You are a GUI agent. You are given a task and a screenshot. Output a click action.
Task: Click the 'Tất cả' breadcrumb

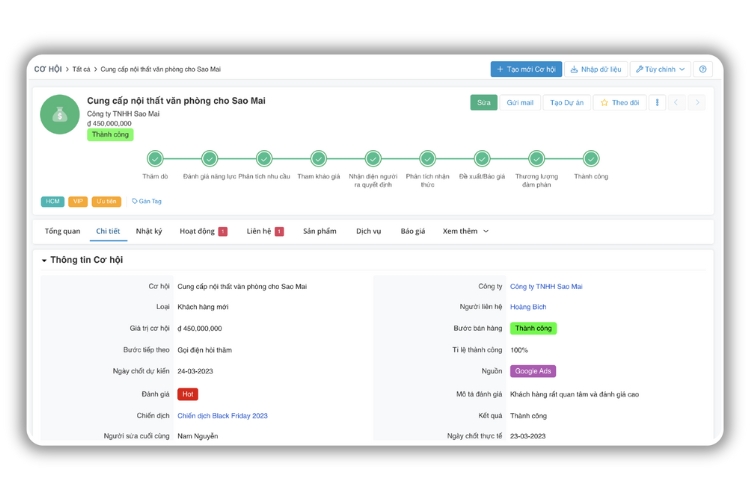pyautogui.click(x=81, y=70)
